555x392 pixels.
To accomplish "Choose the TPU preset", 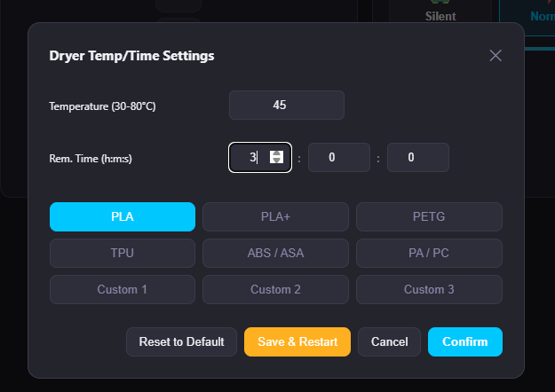I will pyautogui.click(x=123, y=253).
